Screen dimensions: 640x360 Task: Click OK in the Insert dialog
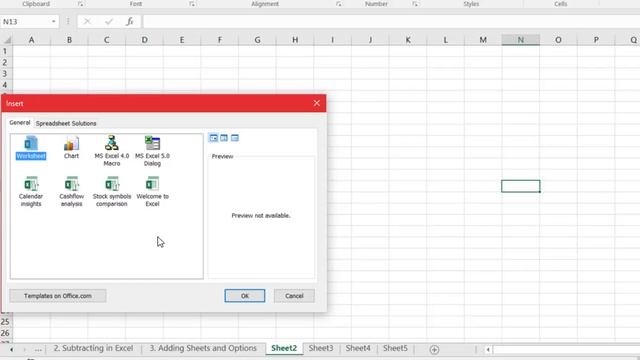(x=244, y=296)
